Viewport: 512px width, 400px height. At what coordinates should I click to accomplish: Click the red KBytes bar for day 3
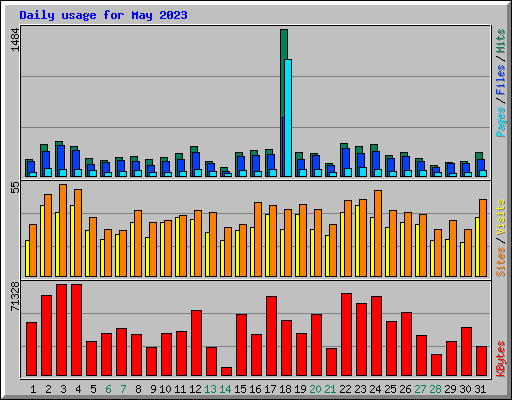tap(61, 330)
